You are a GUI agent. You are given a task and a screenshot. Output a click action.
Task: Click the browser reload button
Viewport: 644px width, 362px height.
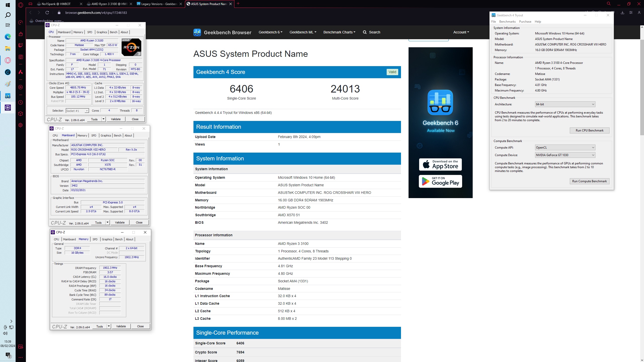(x=47, y=13)
